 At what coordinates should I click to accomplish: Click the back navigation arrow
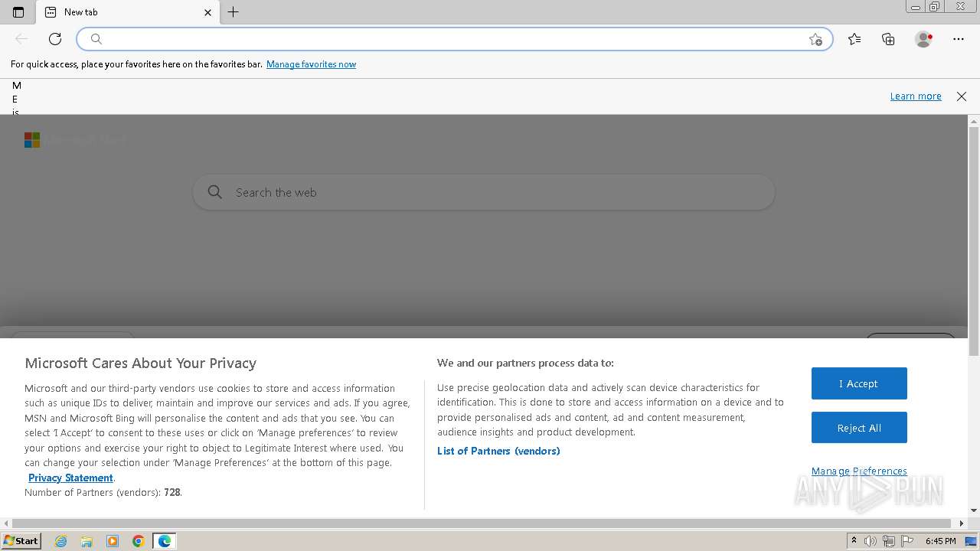(21, 39)
